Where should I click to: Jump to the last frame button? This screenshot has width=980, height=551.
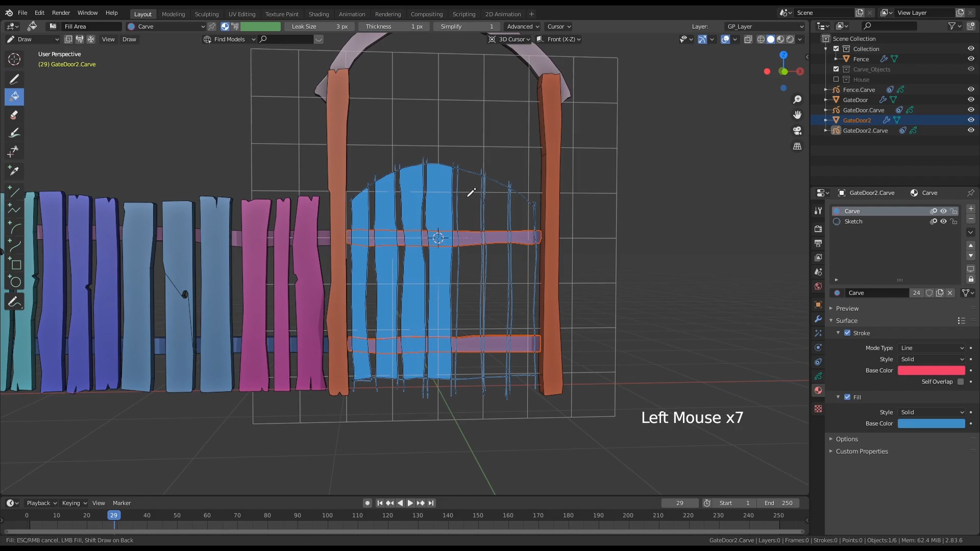(x=431, y=503)
